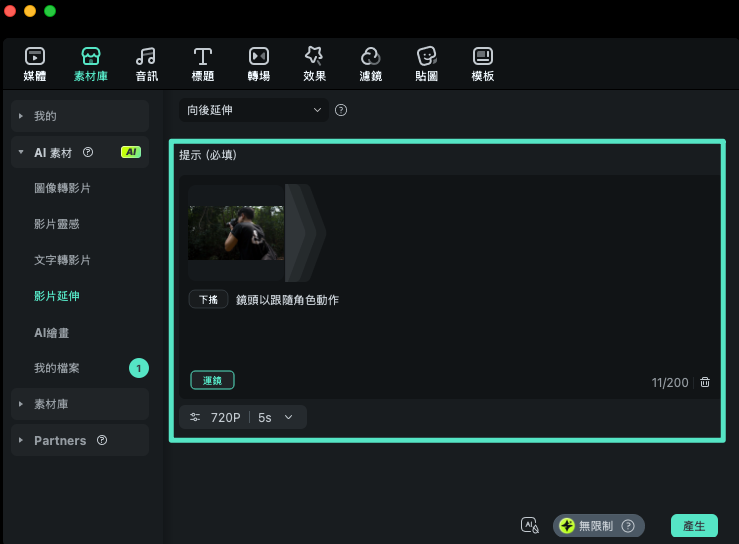Open 我的檔案 in sidebar

pyautogui.click(x=57, y=368)
